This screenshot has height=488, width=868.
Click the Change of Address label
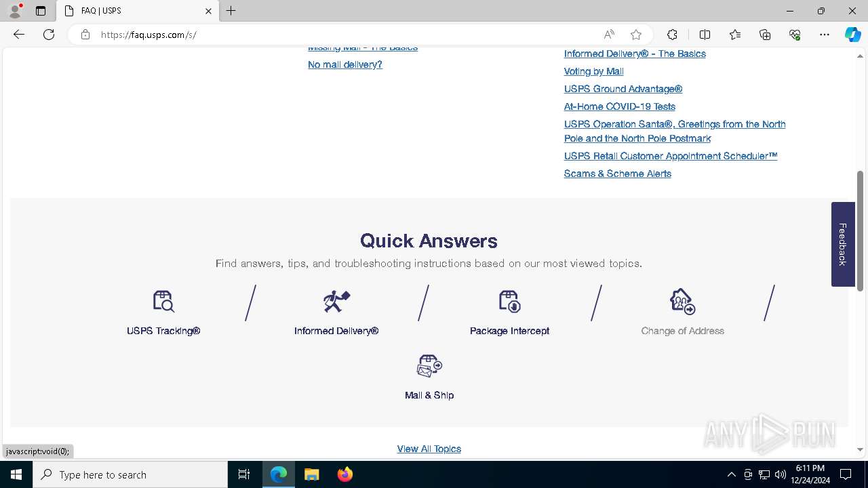tap(683, 331)
